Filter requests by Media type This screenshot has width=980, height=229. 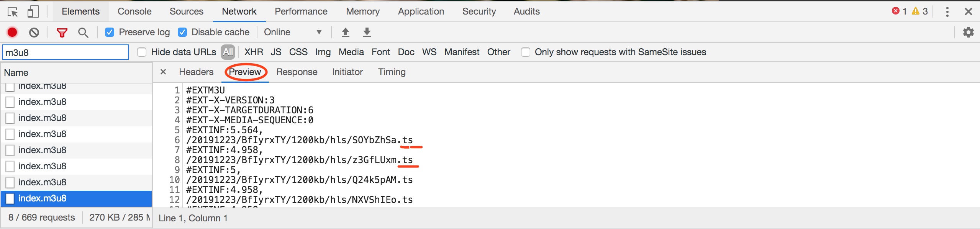351,52
